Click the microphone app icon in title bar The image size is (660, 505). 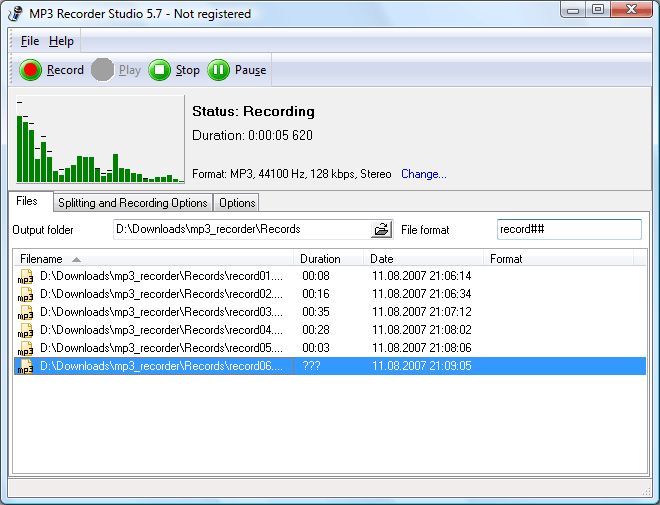(x=15, y=13)
